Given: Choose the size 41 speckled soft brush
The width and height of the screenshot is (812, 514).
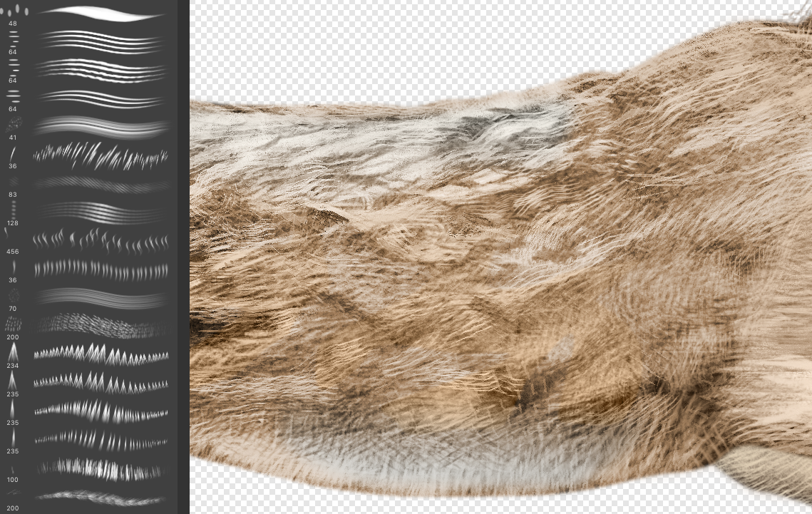Looking at the screenshot, I should click(x=100, y=126).
